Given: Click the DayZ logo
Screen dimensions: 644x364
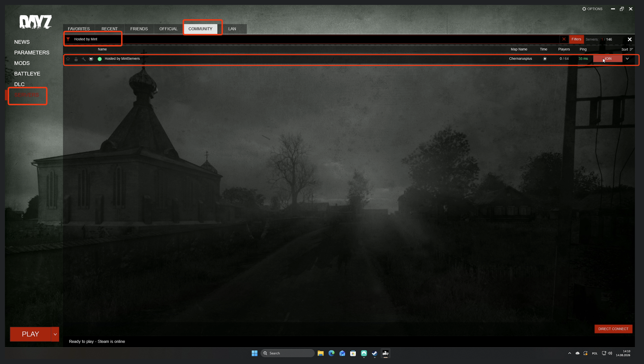Looking at the screenshot, I should point(35,22).
